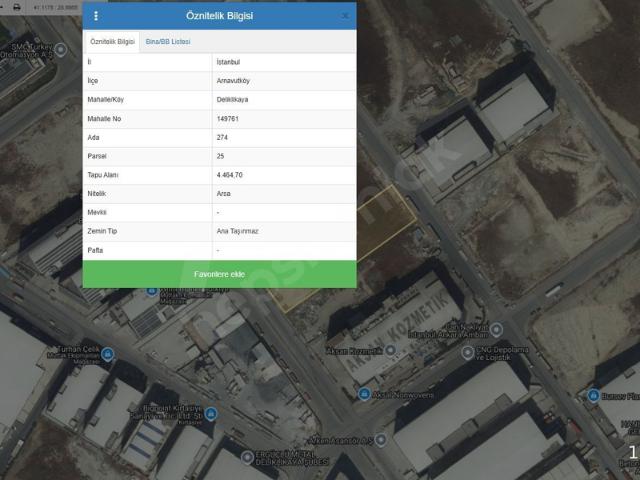Viewport: 640px width, 480px height.
Task: Click the Deliklikaya value cell
Action: click(x=284, y=100)
